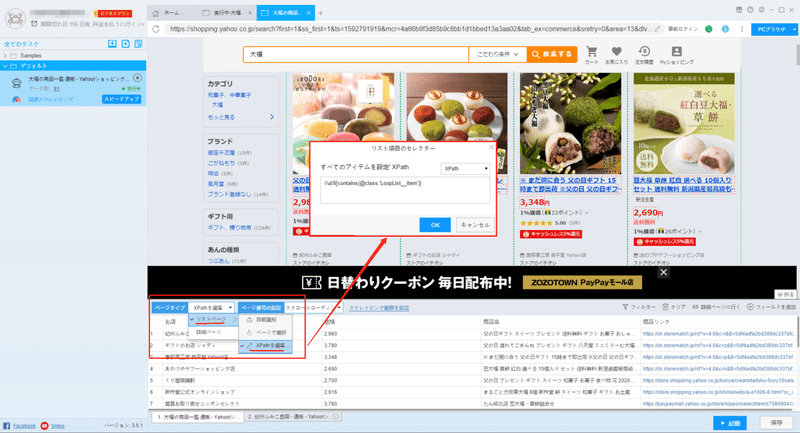Click go to detail page link icon
The image size is (800, 433).
[x=695, y=307]
